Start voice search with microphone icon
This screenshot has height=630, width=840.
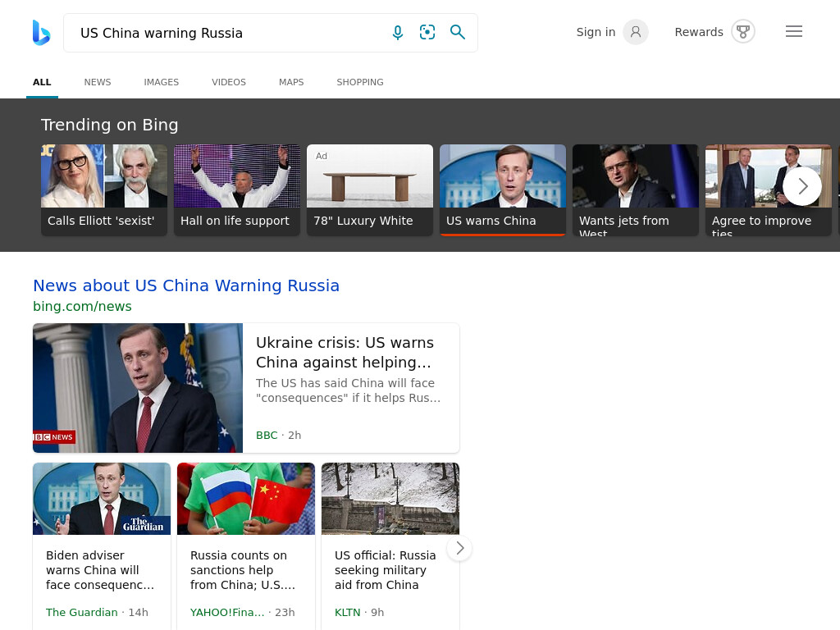point(398,33)
